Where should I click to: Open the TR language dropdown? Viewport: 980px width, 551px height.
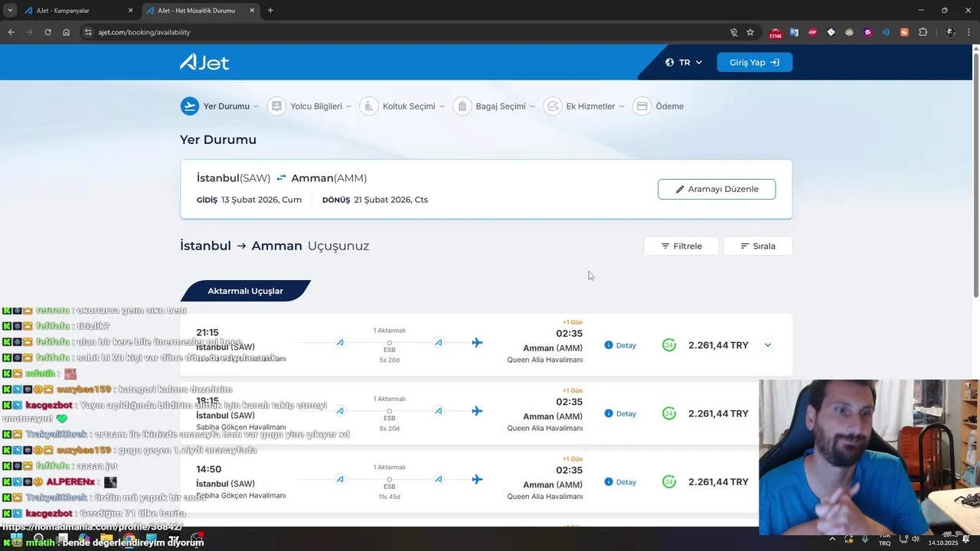(684, 63)
